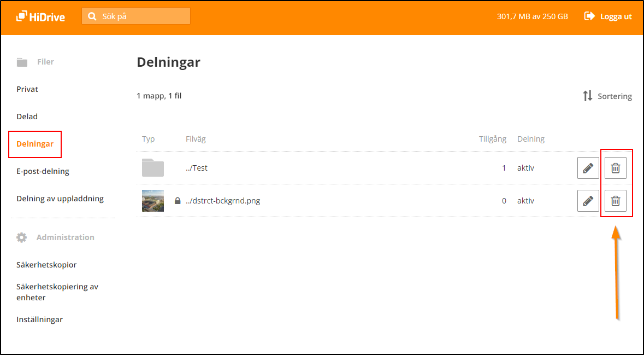Click the Sök på search field
The width and height of the screenshot is (644, 355).
142,16
